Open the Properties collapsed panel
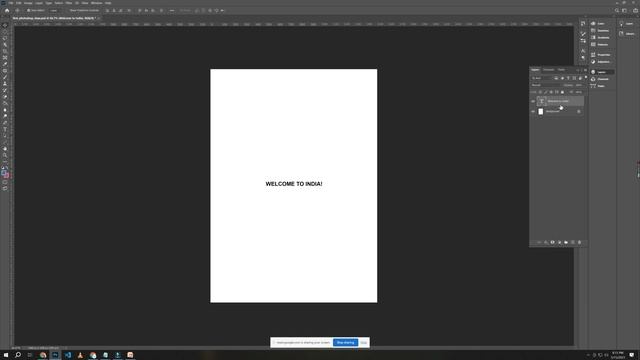640x360 pixels. (x=601, y=55)
